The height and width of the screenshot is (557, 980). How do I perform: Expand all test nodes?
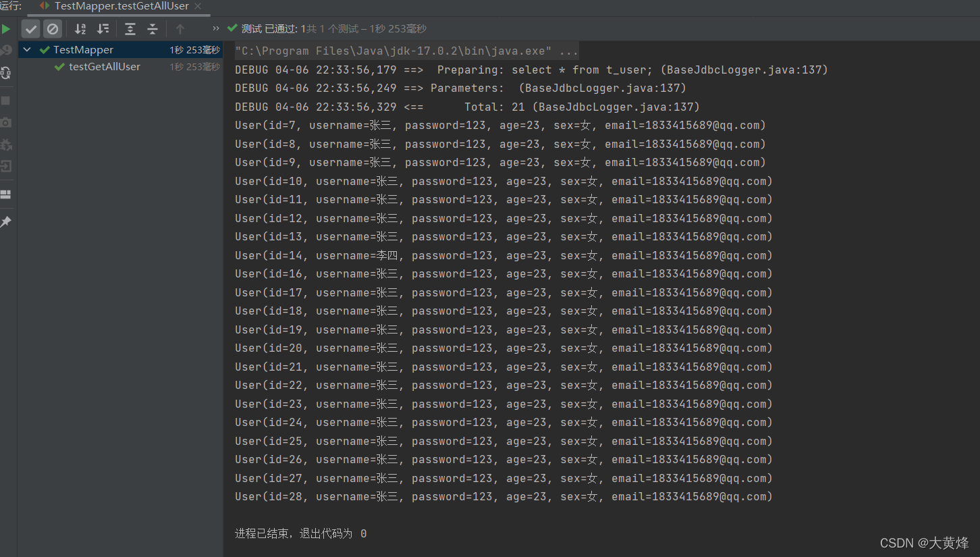pos(130,29)
